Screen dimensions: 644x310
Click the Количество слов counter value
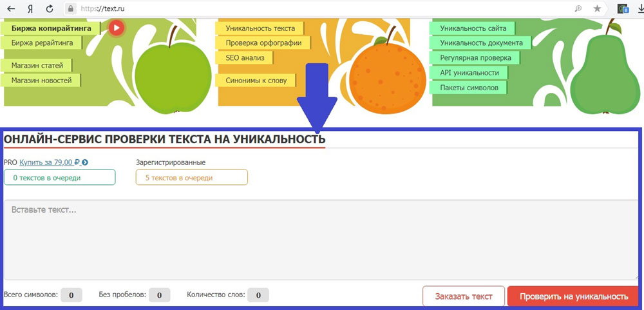coord(258,295)
